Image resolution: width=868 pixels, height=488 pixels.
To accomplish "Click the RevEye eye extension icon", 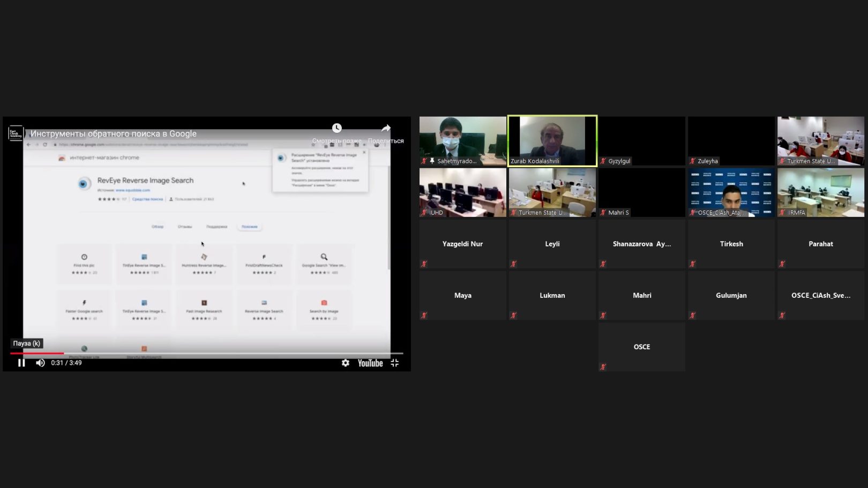I will coord(84,184).
